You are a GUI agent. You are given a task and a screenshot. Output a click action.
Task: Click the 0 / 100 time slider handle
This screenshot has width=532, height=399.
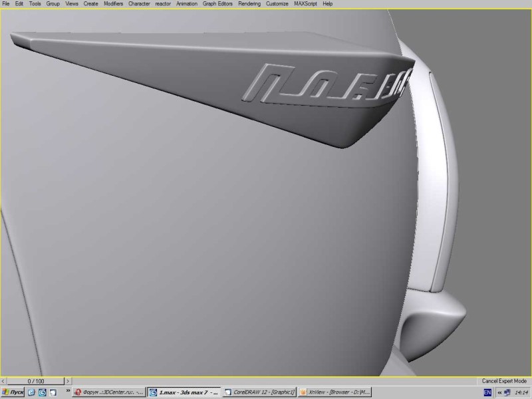36,381
